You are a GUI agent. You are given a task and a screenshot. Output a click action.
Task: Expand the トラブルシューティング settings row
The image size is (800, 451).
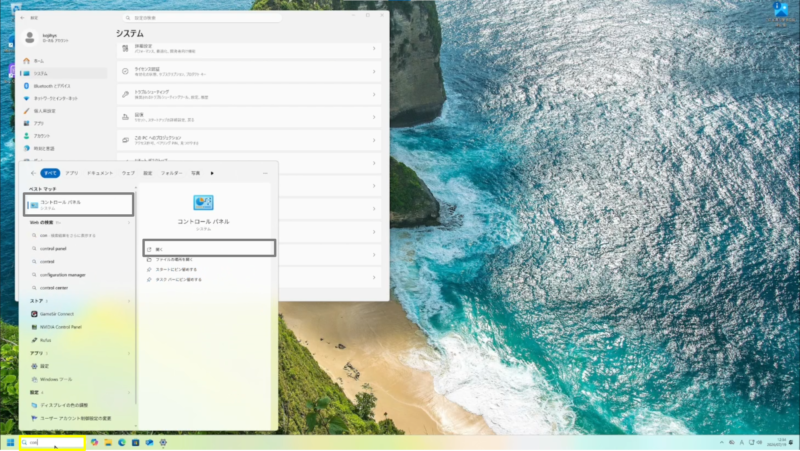[x=249, y=94]
